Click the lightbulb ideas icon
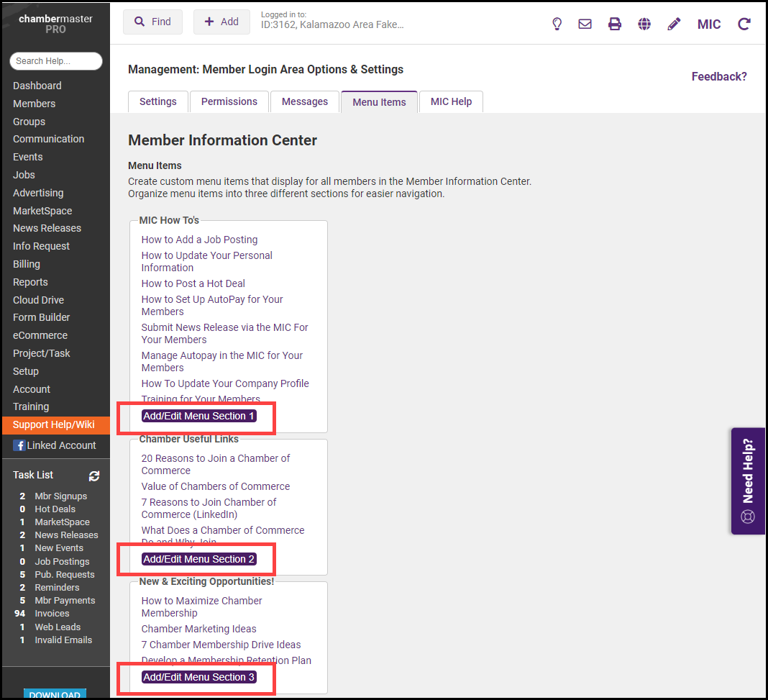The image size is (768, 700). tap(557, 24)
